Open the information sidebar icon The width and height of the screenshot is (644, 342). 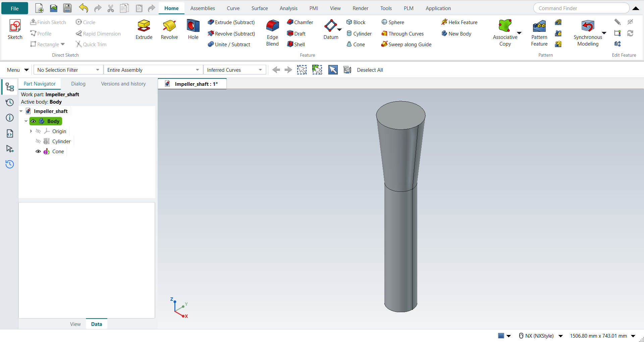pos(10,118)
